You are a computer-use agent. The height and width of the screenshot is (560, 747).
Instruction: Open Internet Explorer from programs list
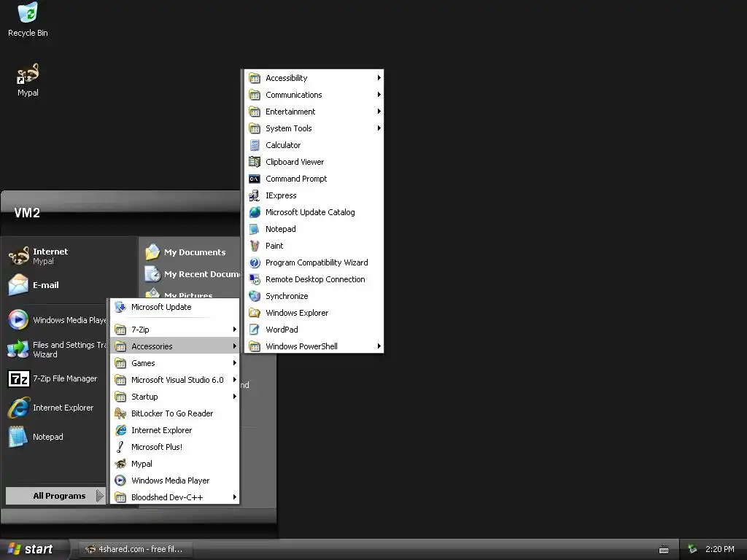(174, 430)
